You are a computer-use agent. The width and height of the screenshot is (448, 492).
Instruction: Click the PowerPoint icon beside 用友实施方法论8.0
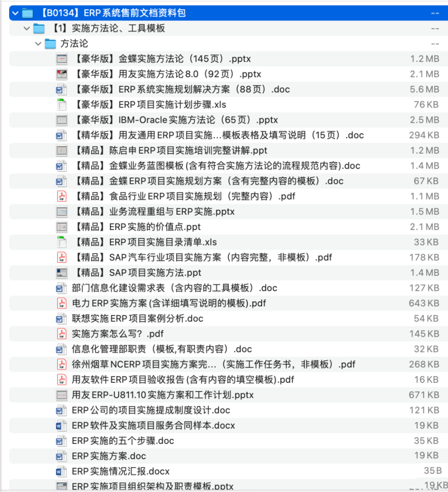(61, 74)
